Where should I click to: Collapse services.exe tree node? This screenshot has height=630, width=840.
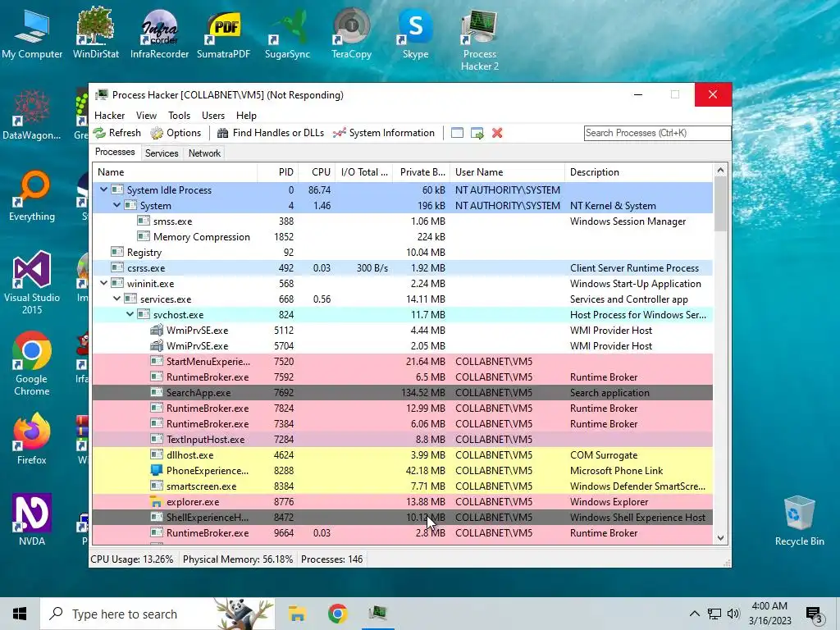coord(116,299)
